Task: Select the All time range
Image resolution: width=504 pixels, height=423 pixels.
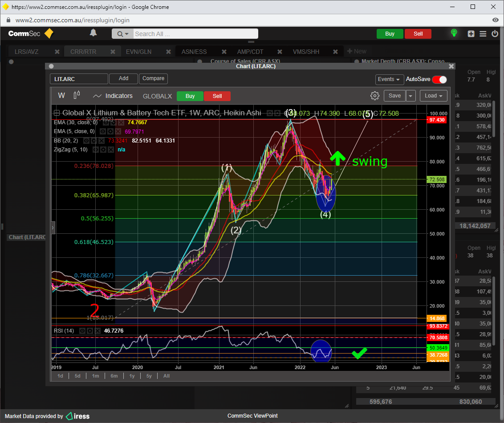Action: click(x=167, y=376)
